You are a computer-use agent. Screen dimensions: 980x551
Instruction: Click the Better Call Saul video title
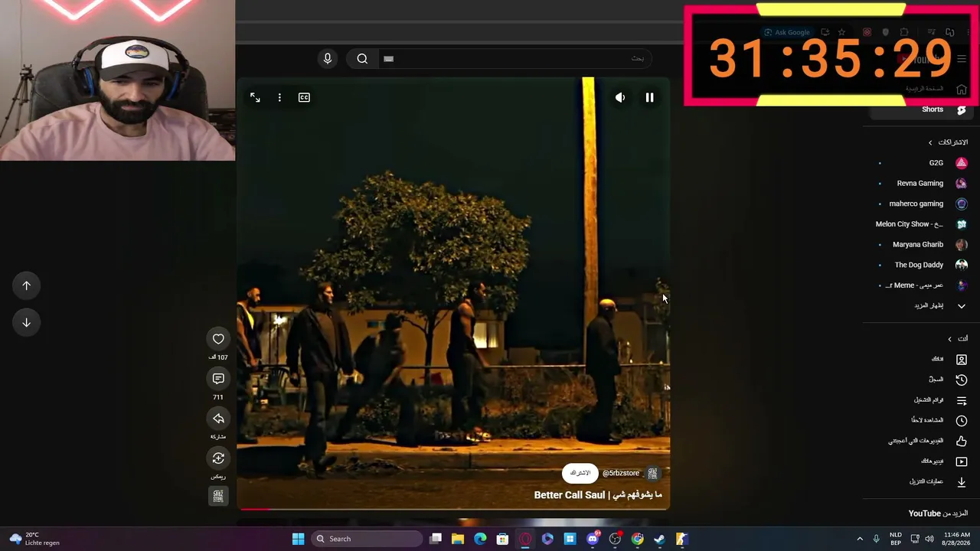[598, 495]
